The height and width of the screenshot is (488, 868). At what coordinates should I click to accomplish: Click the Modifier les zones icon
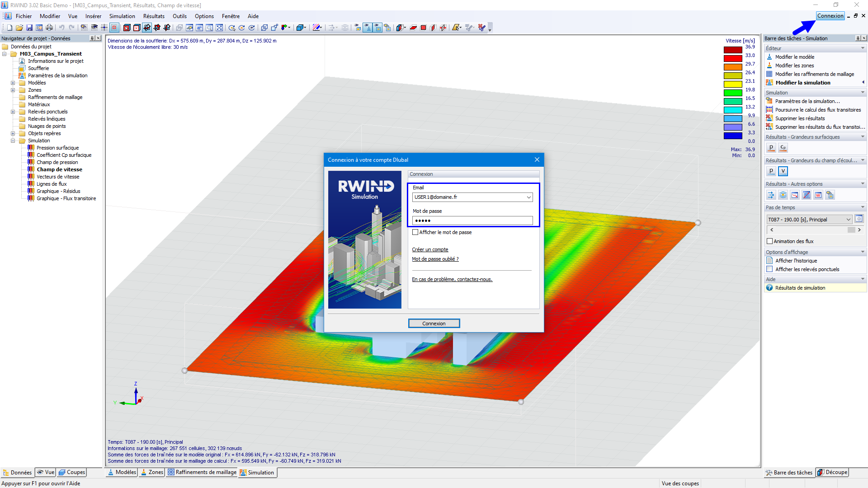[769, 66]
